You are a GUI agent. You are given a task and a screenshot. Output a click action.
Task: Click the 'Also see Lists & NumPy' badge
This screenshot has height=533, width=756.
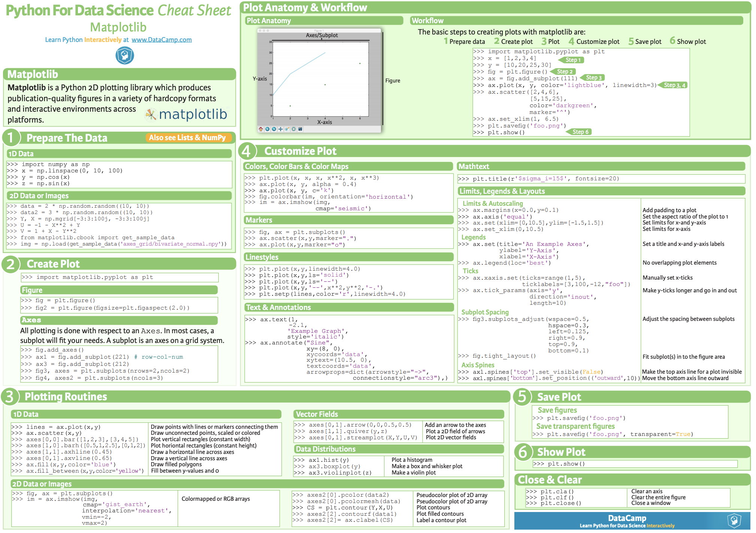[188, 138]
